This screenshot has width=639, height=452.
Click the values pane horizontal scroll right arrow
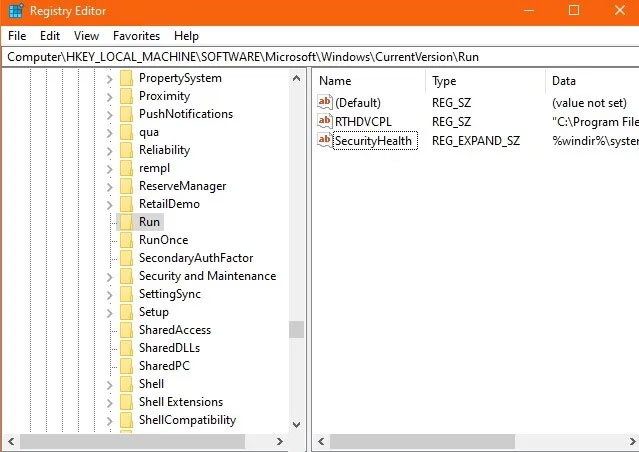click(632, 441)
